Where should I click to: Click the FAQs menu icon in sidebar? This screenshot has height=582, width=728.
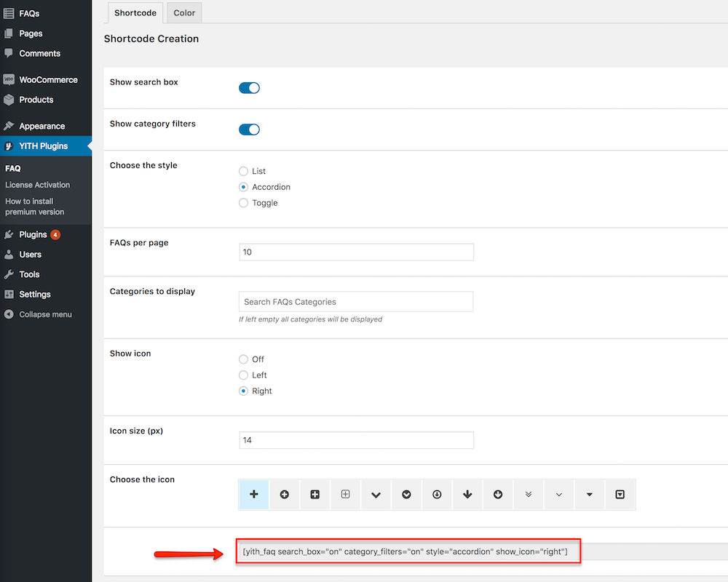point(8,14)
